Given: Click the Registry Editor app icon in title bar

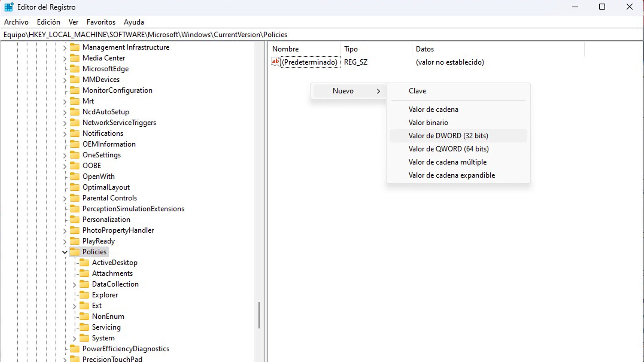Looking at the screenshot, I should 9,7.
